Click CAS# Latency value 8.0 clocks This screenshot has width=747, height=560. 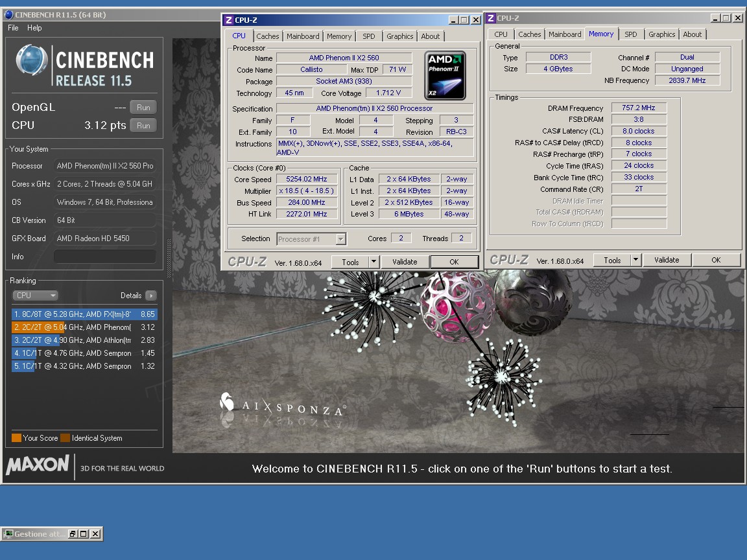(638, 131)
